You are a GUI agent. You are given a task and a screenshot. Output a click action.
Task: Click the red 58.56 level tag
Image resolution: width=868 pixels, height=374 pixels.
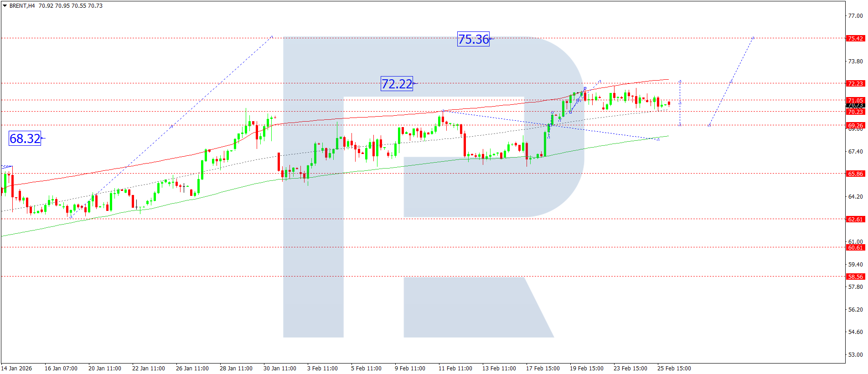pyautogui.click(x=855, y=277)
